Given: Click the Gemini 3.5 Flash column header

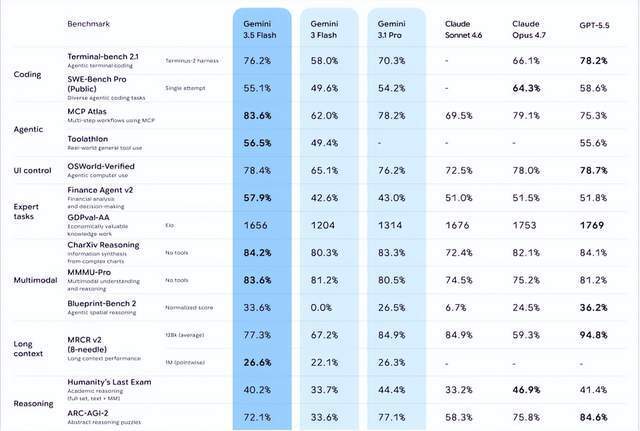Looking at the screenshot, I should [x=260, y=29].
